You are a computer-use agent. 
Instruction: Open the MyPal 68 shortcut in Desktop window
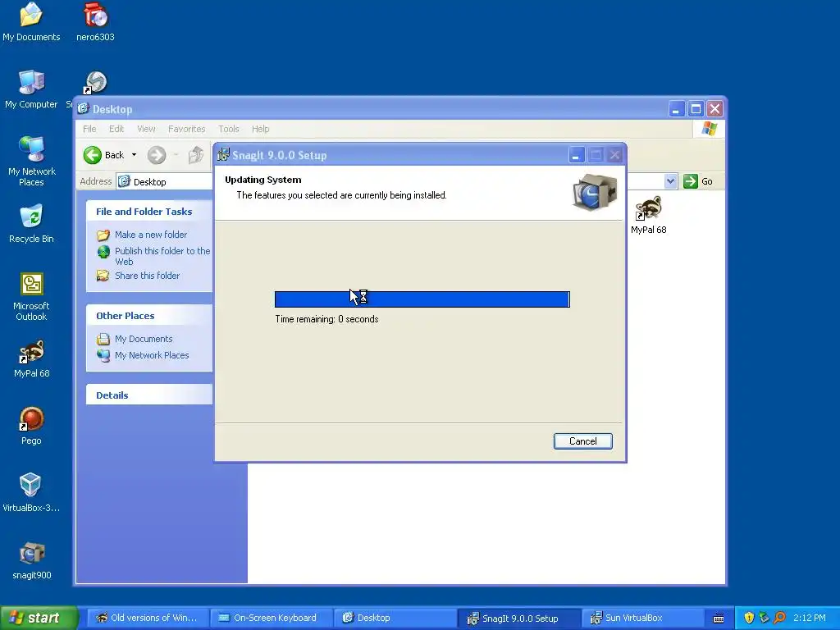(x=648, y=215)
